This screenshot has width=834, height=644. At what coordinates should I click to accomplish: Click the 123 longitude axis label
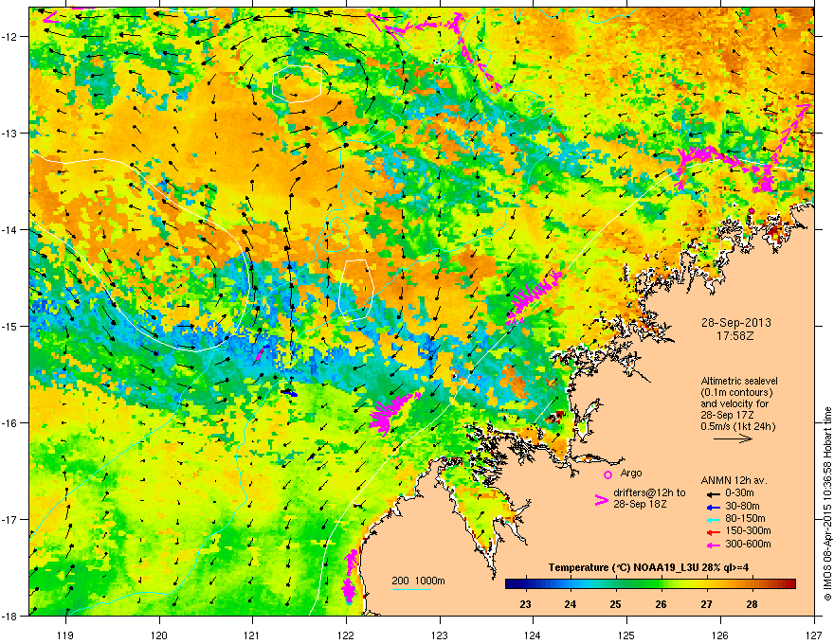click(440, 635)
